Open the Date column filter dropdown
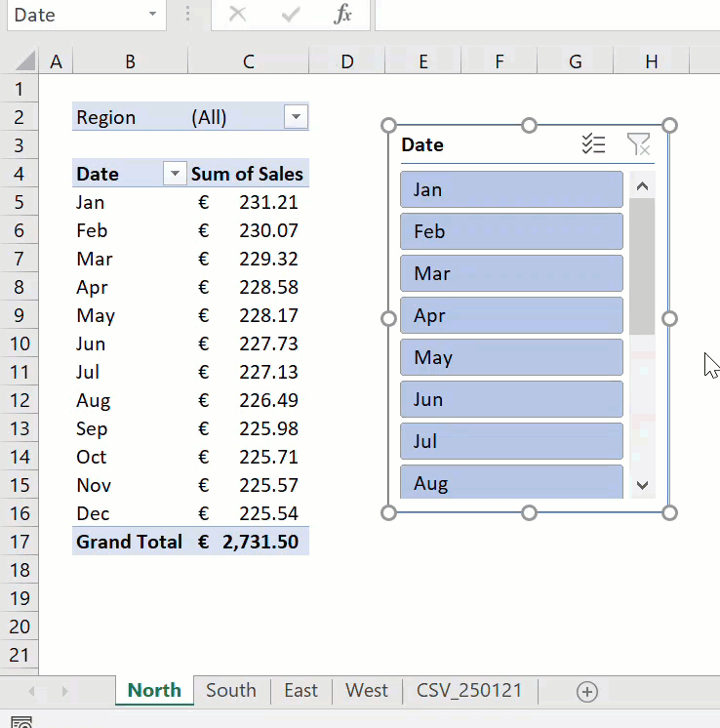Screen dimensions: 720x728 (175, 174)
